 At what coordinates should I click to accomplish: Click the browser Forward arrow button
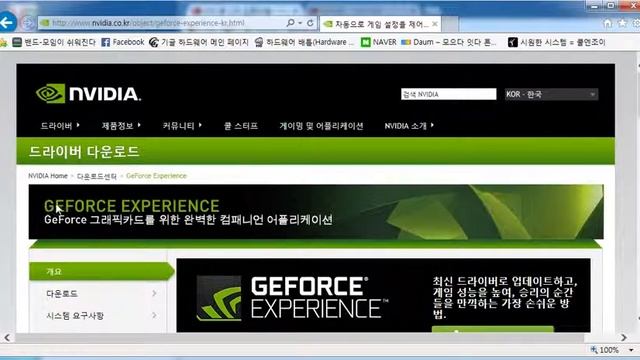(x=27, y=23)
